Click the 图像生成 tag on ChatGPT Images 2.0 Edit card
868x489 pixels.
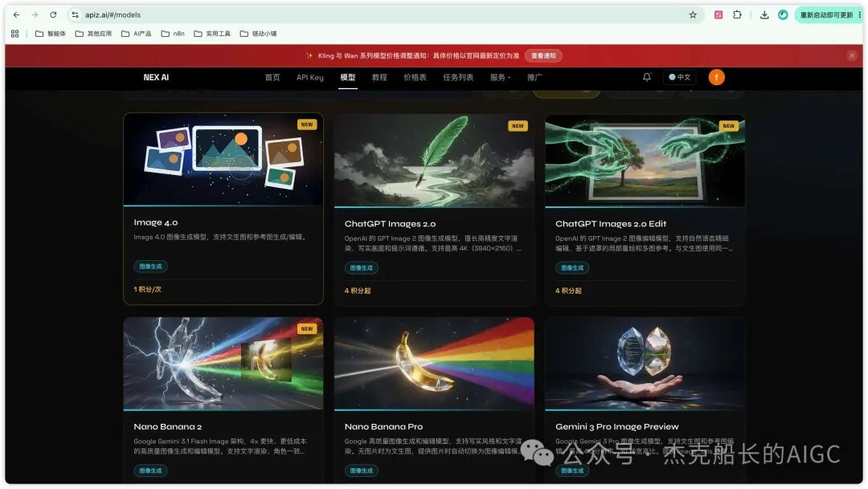pos(572,267)
